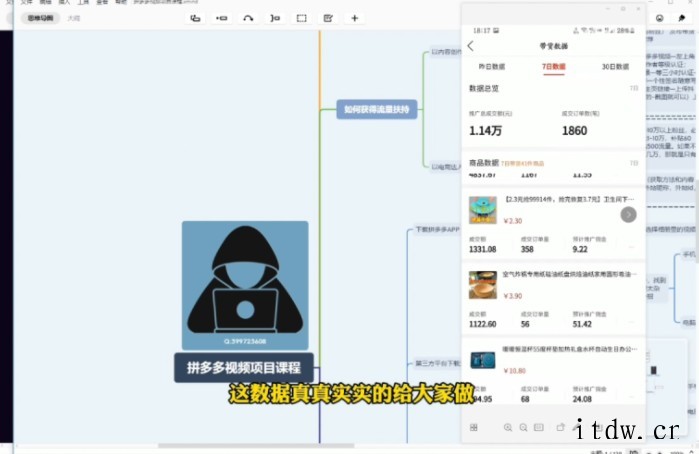Click the 1331.08 sales figure
Image resolution: width=699 pixels, height=454 pixels.
click(482, 249)
